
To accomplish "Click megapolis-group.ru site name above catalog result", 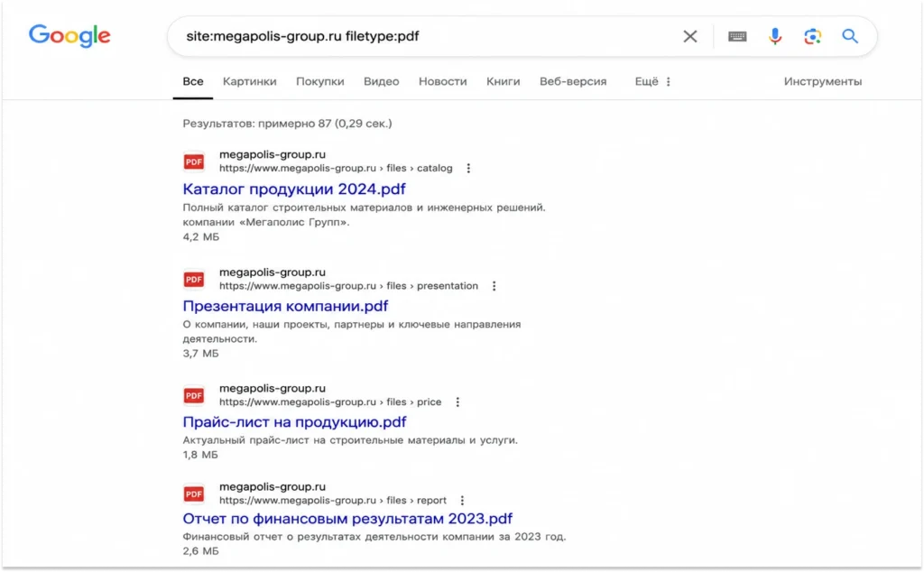I will coord(273,154).
